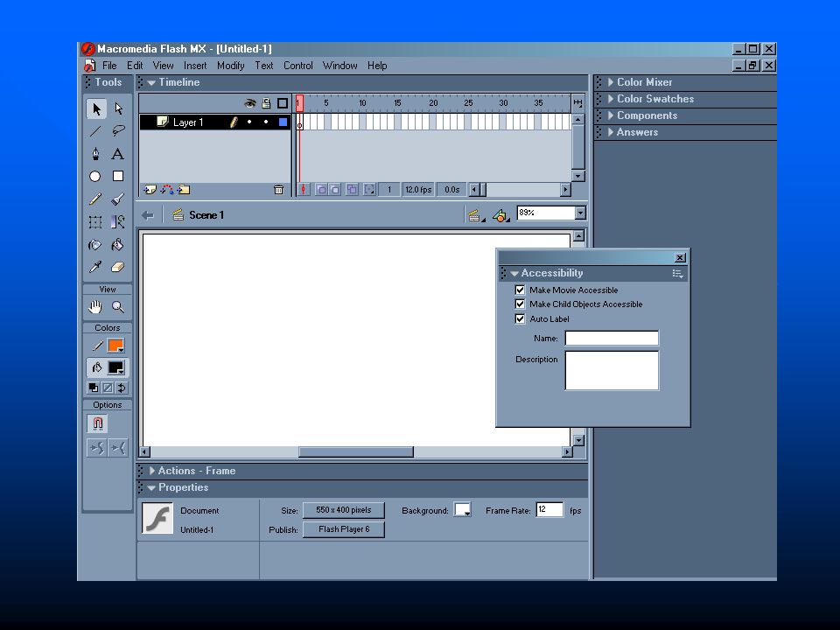Image resolution: width=840 pixels, height=630 pixels.
Task: Uncheck Auto Label checkbox
Action: click(x=520, y=318)
